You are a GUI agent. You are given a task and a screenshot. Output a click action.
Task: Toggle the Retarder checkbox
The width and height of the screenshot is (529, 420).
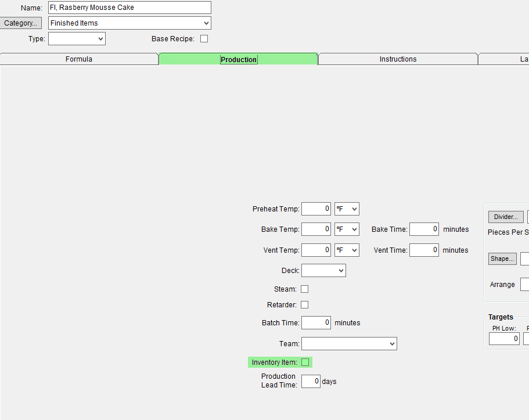click(304, 305)
